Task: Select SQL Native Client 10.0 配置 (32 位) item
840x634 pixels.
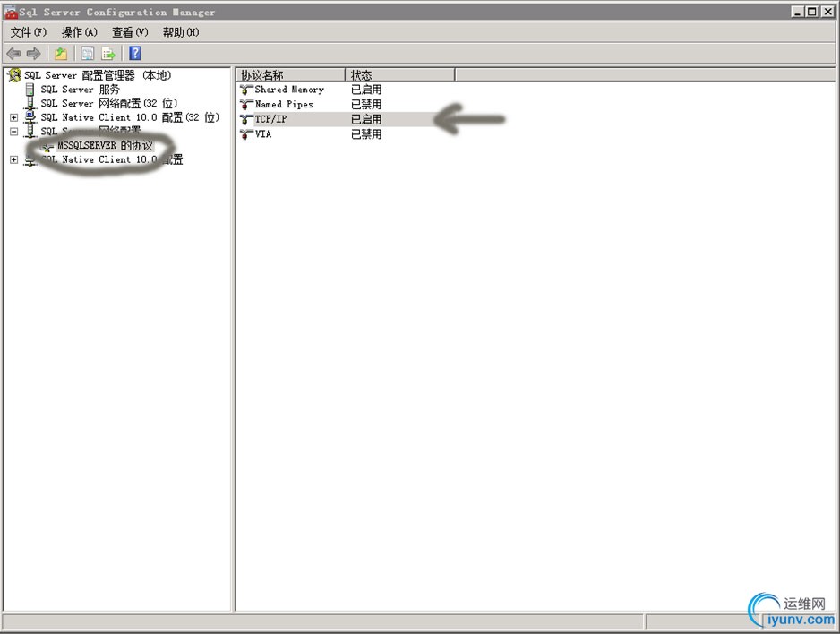Action: [130, 117]
